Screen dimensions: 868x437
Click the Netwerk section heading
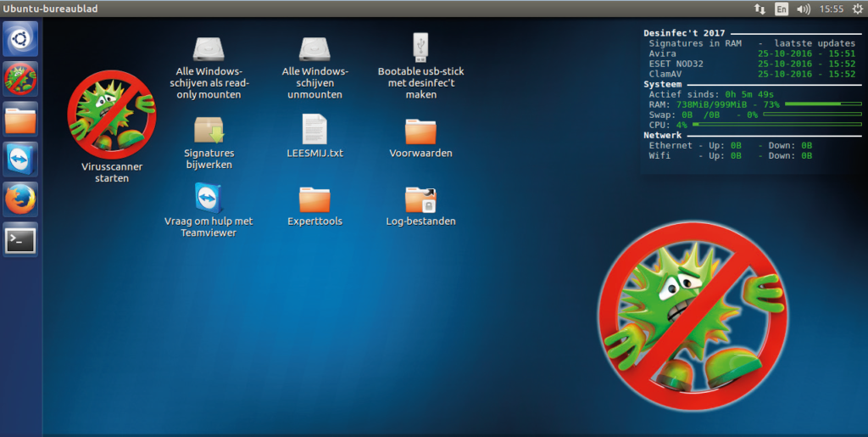click(x=663, y=135)
